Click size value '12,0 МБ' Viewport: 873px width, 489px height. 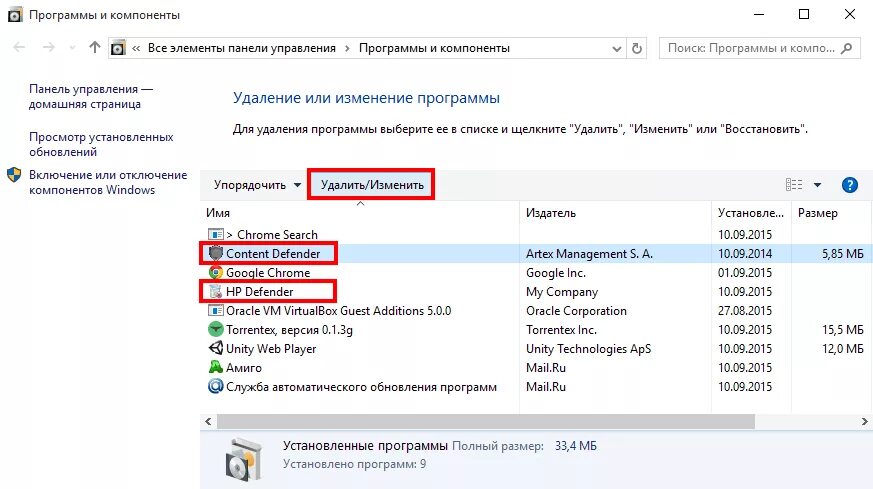click(842, 349)
